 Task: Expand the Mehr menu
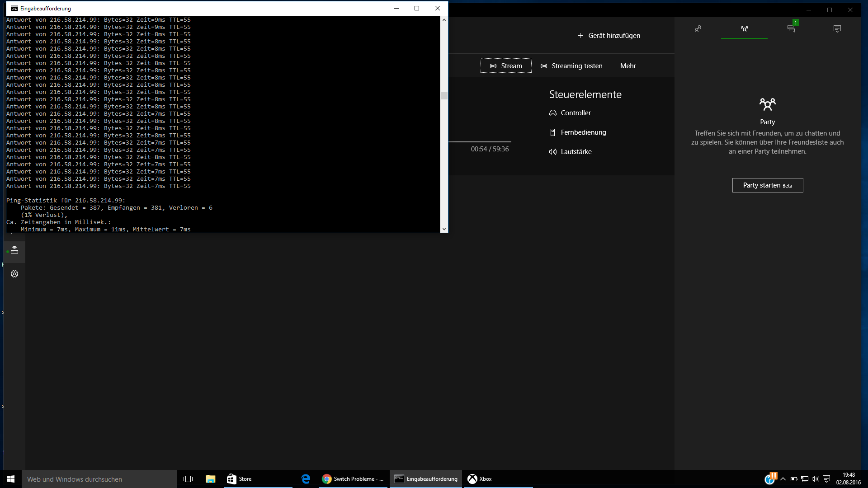click(628, 66)
